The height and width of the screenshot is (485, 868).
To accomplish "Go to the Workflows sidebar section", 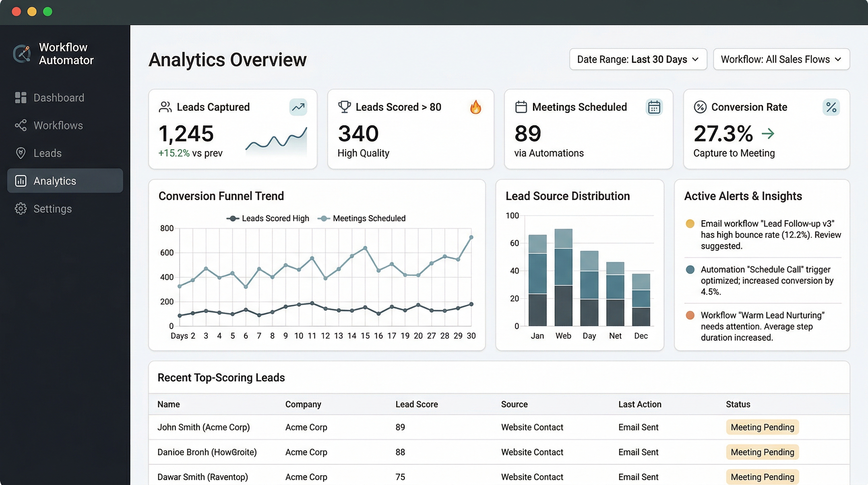I will pyautogui.click(x=58, y=125).
